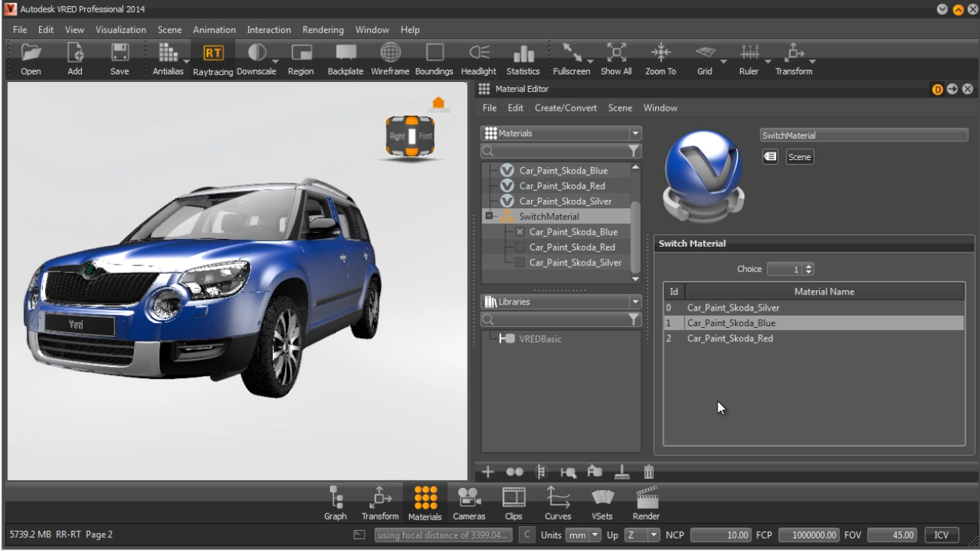Viewport: 980px width, 551px height.
Task: Open the Units mm dropdown
Action: tap(584, 535)
